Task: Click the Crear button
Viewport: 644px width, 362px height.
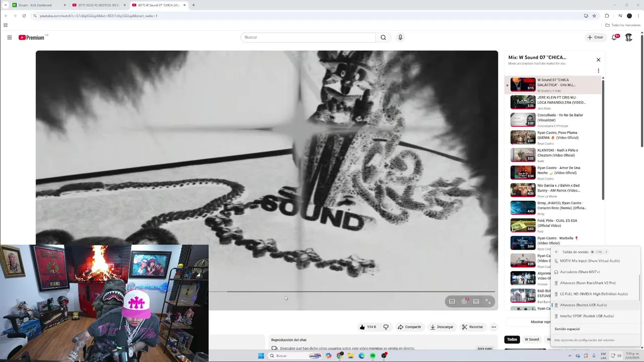Action: pos(595,37)
